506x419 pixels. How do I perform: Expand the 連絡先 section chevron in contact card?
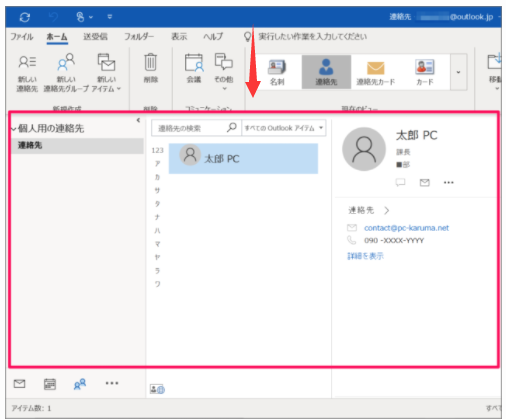(386, 210)
